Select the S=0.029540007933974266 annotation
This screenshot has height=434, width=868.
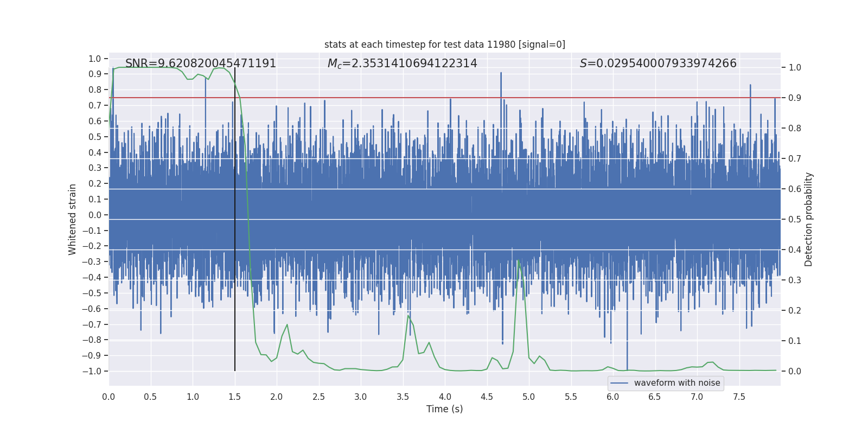(x=658, y=63)
